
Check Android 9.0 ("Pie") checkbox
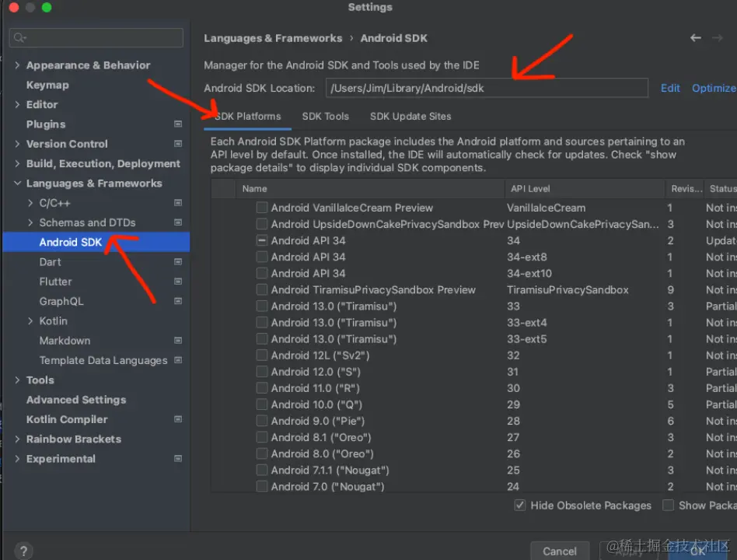tap(262, 421)
